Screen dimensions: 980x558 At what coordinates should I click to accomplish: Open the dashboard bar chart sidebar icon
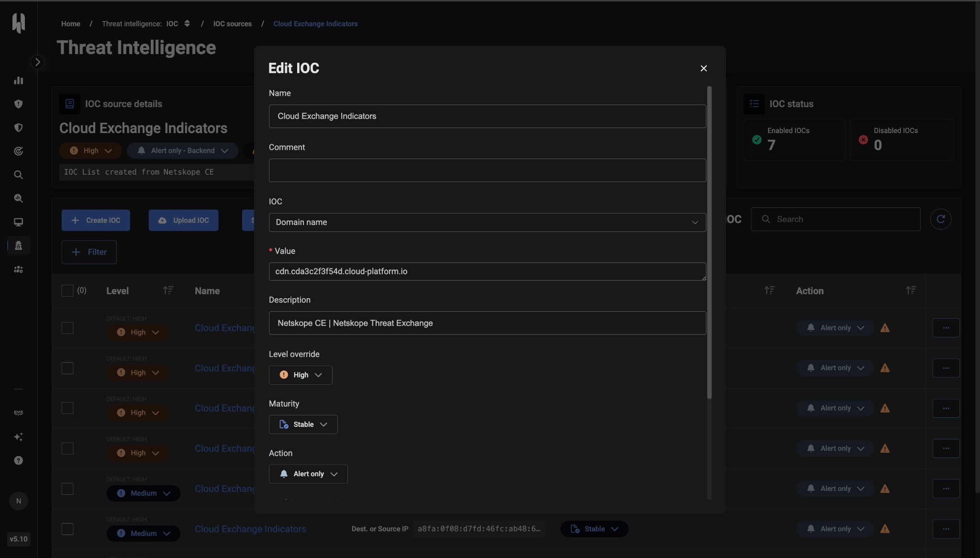[x=19, y=80]
